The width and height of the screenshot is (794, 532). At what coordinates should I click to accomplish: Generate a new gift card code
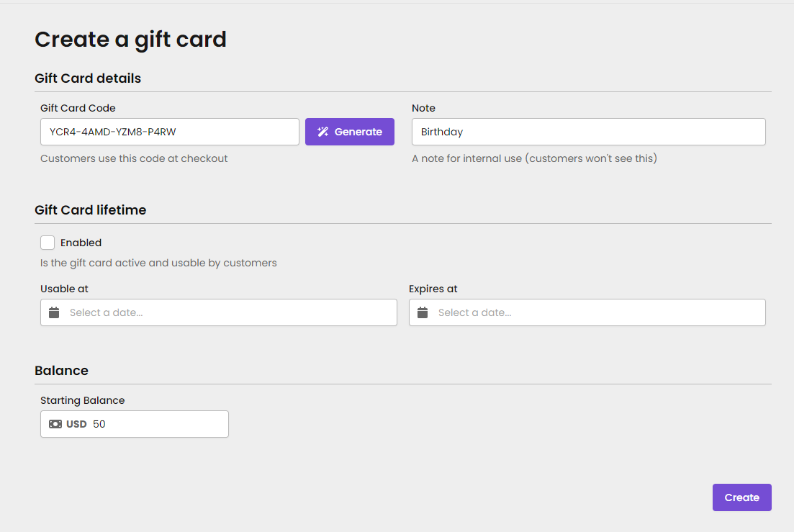(350, 132)
